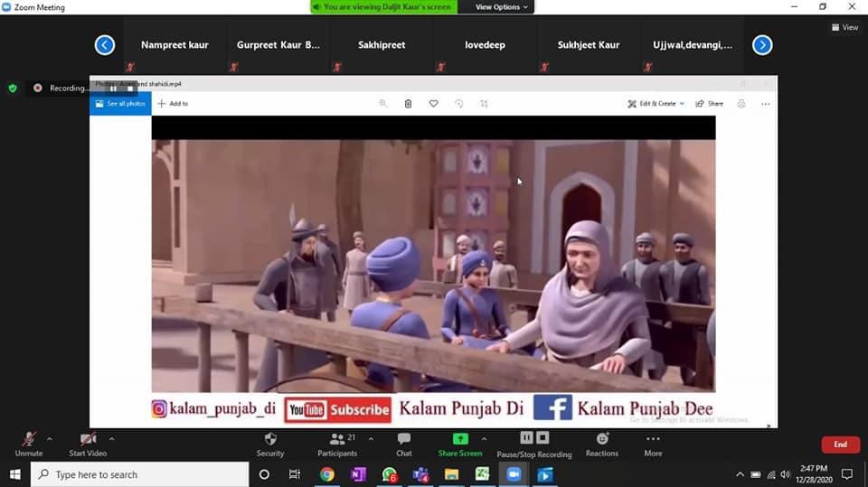Screen dimensions: 868x487
Task: Open the Chat panel
Action: (x=404, y=445)
